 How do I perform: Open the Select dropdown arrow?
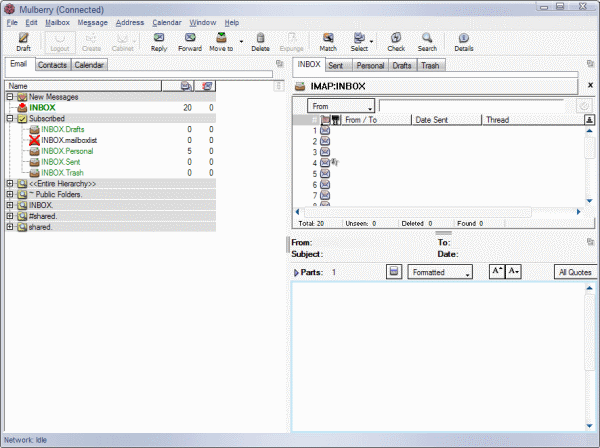coord(371,41)
